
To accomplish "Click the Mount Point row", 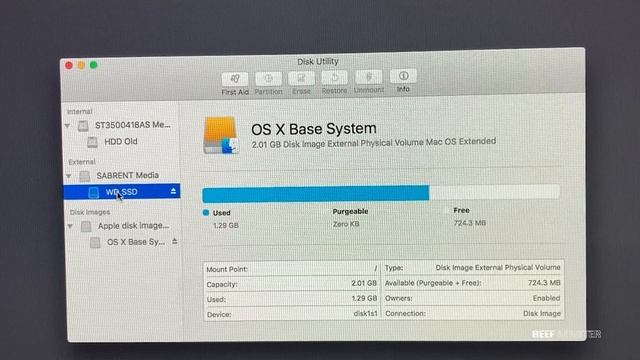I will pyautogui.click(x=292, y=269).
